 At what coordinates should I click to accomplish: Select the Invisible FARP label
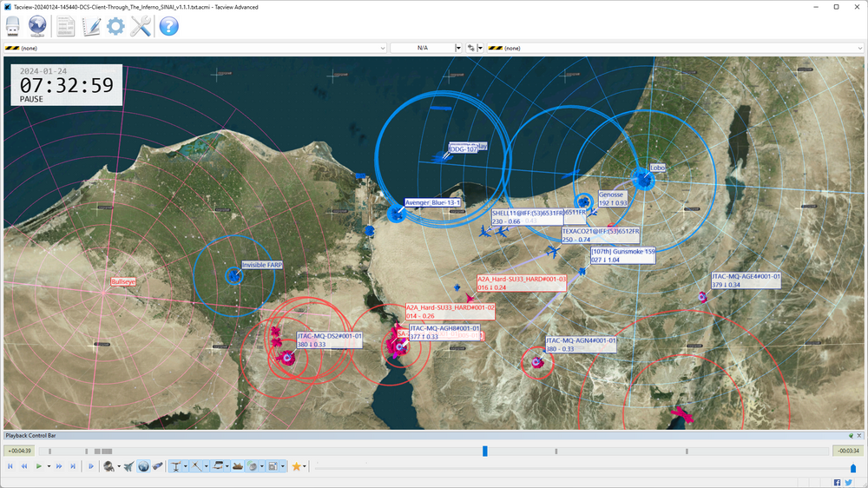coord(262,266)
